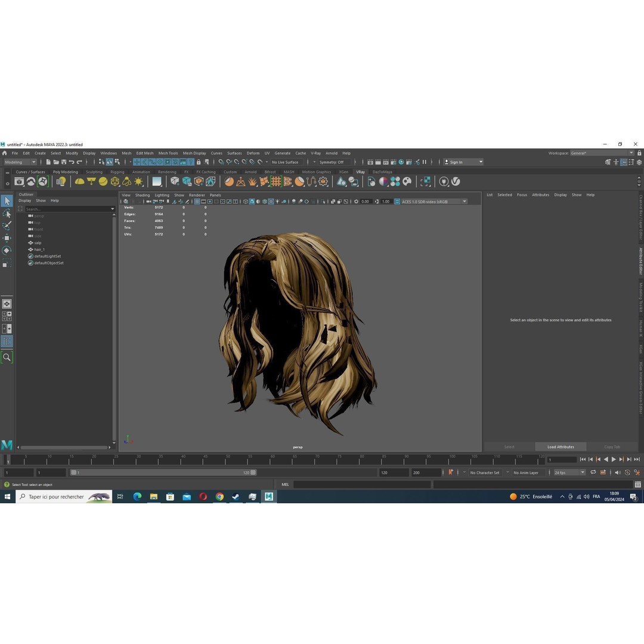Image resolution: width=644 pixels, height=644 pixels.
Task: Open Attribute Editor Focus menu
Action: click(522, 194)
